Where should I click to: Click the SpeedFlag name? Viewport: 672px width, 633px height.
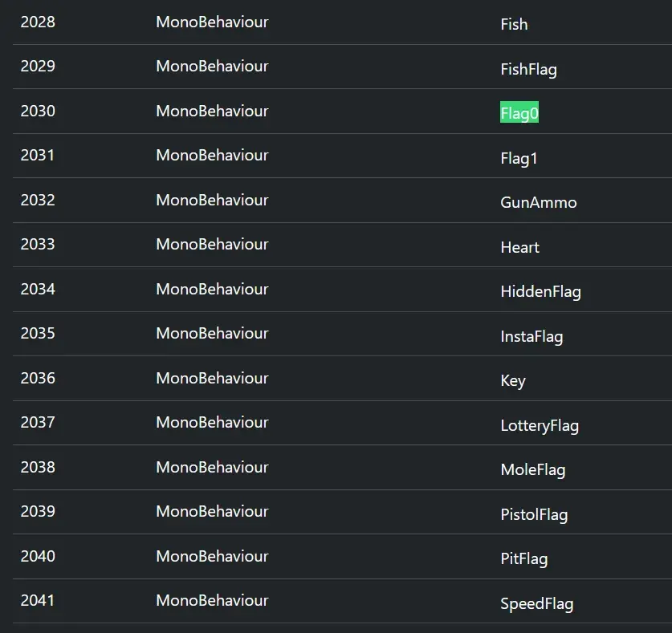pos(536,603)
